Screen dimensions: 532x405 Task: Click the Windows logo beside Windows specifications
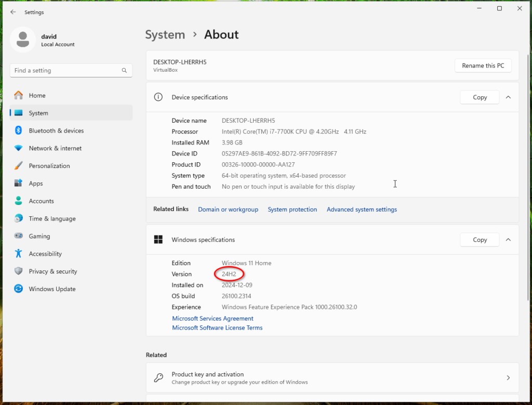click(158, 239)
